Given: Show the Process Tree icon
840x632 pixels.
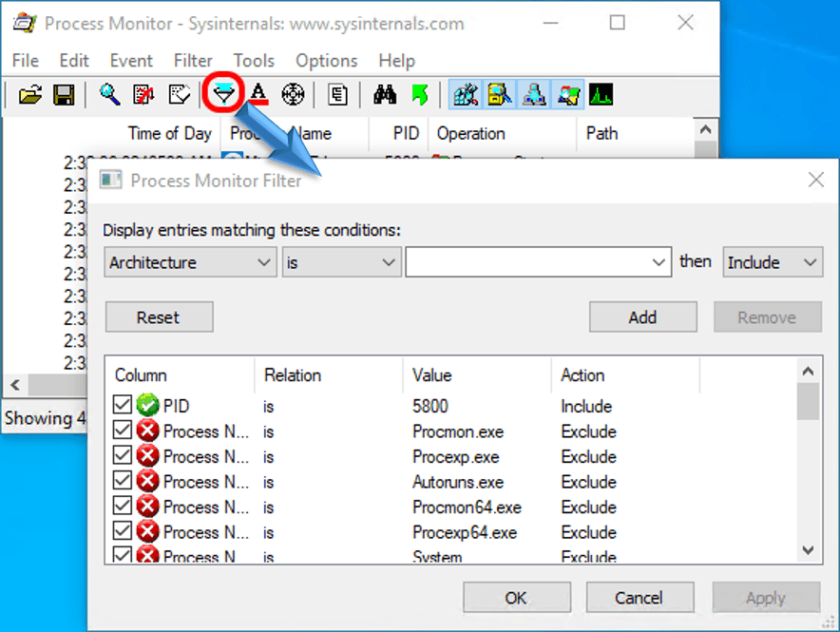Looking at the screenshot, I should click(337, 95).
